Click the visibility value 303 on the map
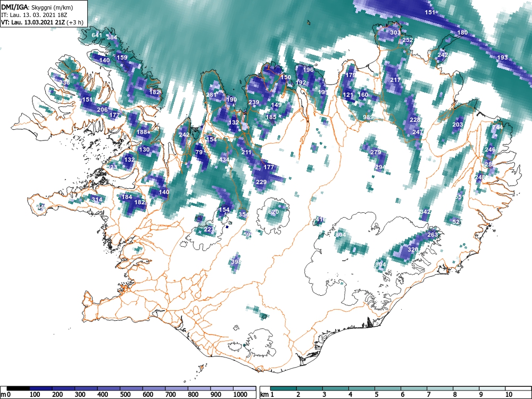 pos(395,32)
